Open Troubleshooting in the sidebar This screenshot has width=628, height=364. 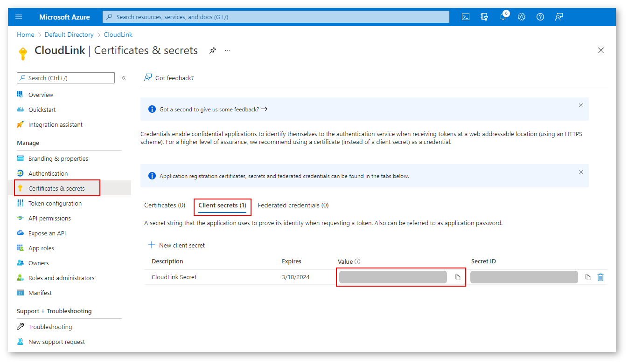[50, 327]
